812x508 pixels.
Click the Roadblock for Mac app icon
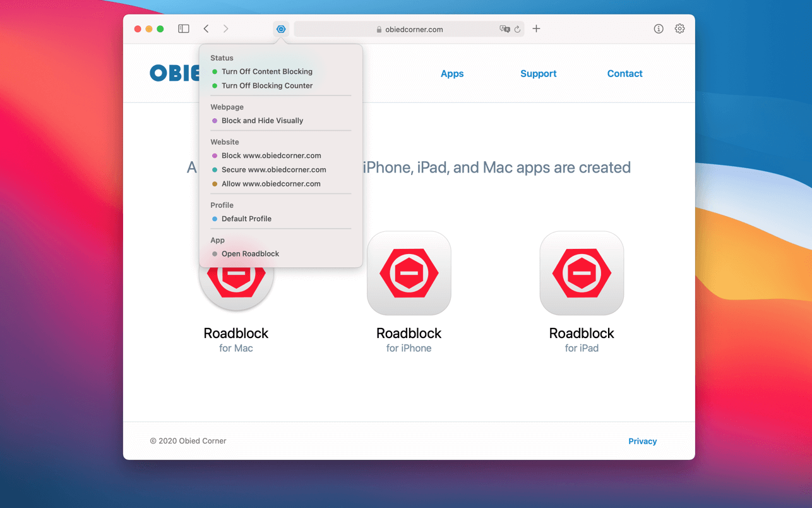236,288
